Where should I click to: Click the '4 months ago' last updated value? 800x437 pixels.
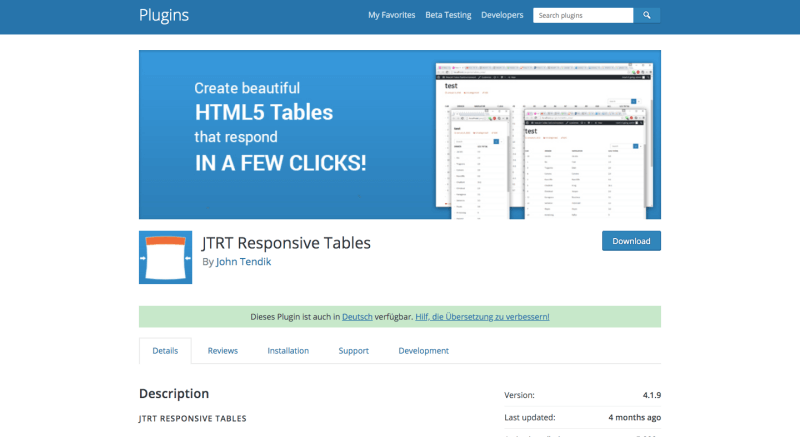pos(634,417)
